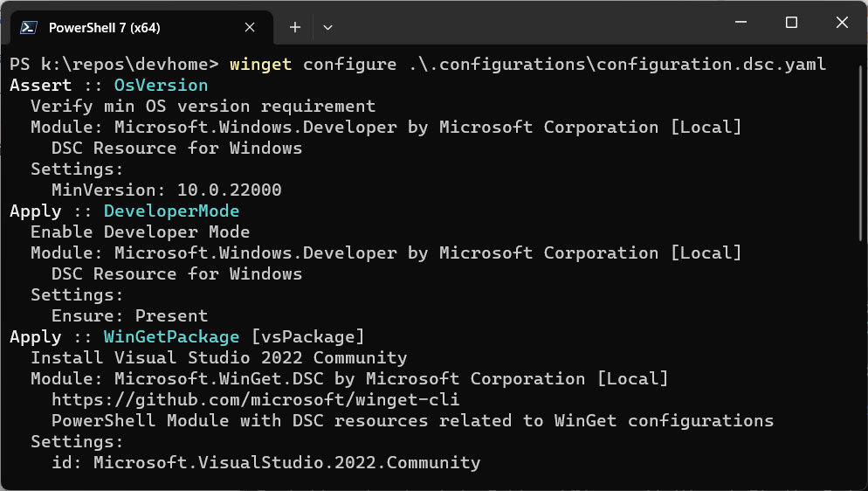
Task: Open the github.com/microsoft/winget-cli link
Action: (255, 399)
